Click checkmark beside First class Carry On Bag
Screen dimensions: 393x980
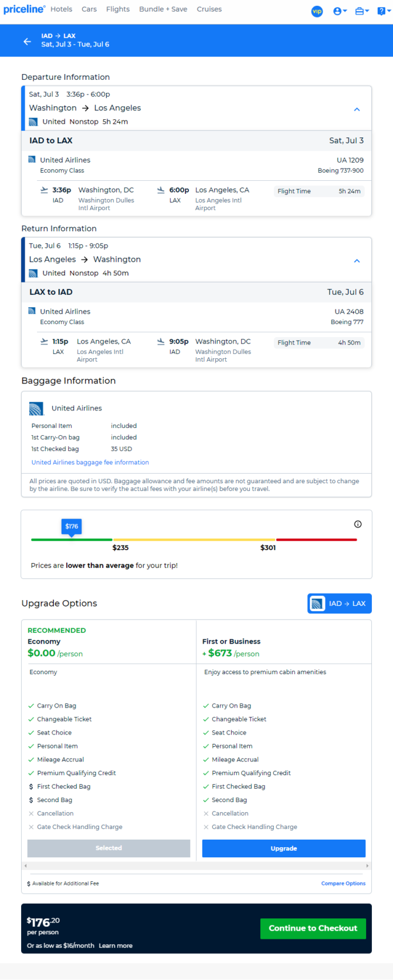(x=206, y=706)
